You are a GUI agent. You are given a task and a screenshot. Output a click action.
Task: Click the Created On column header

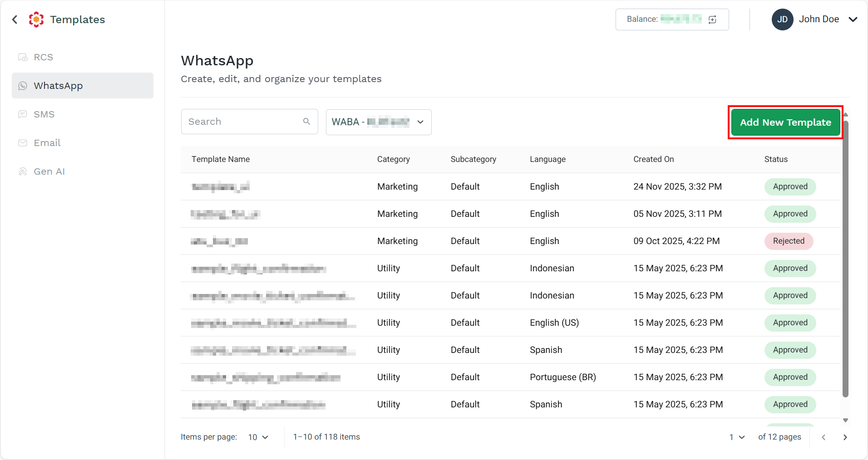654,159
